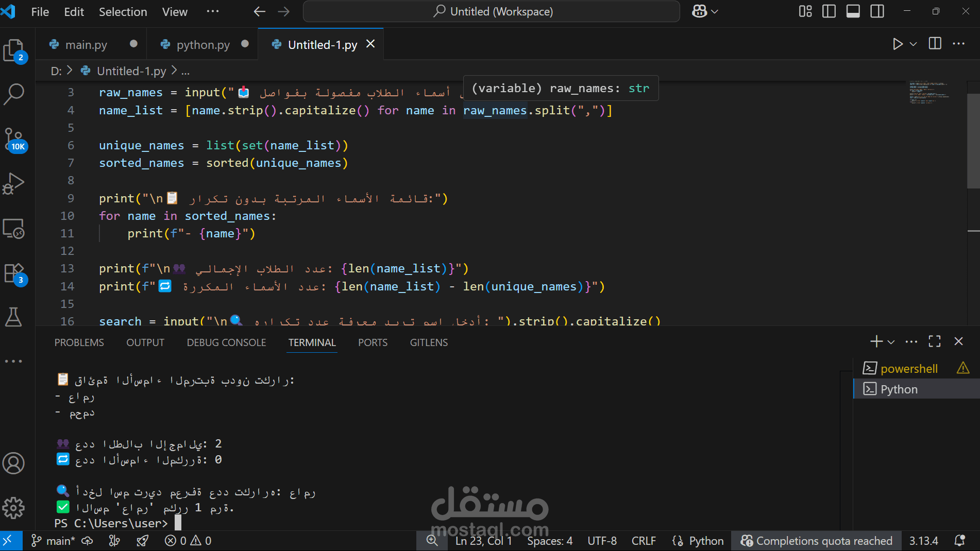Viewport: 980px width, 551px height.
Task: Open the Search view in activity bar
Action: [14, 94]
